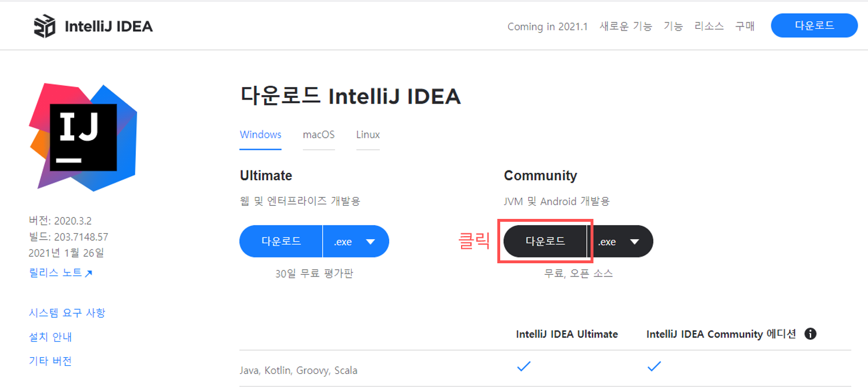Open the 기타 버전 link
This screenshot has height=390, width=868.
point(50,361)
